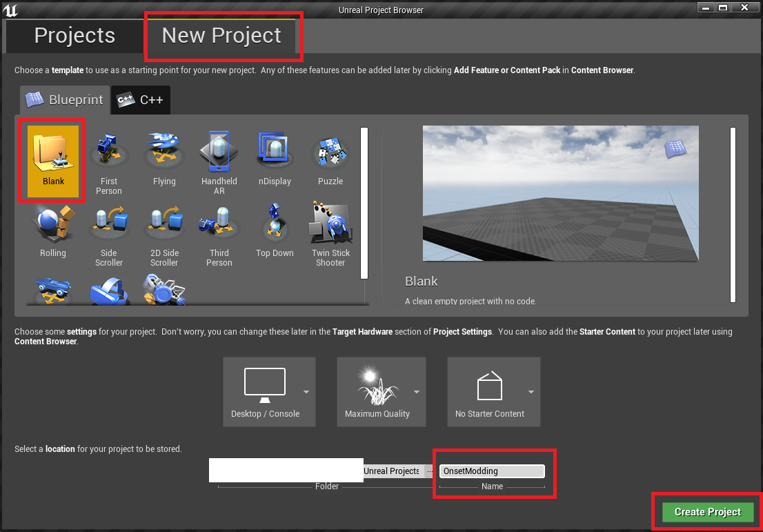Screen dimensions: 763x532
Task: Select the Twin Stick Shooter template
Action: [x=330, y=234]
